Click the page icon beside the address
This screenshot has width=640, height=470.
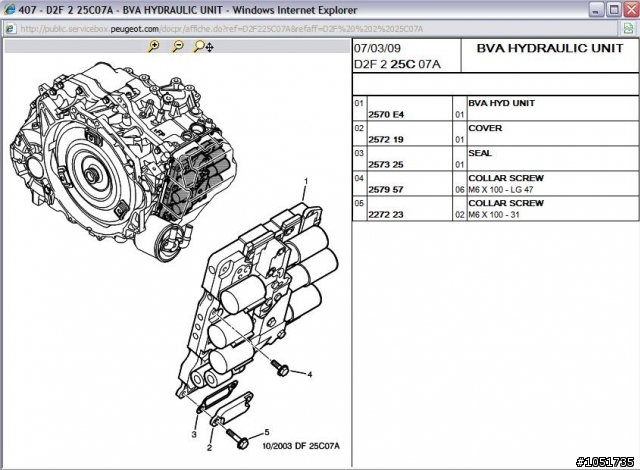pos(10,29)
